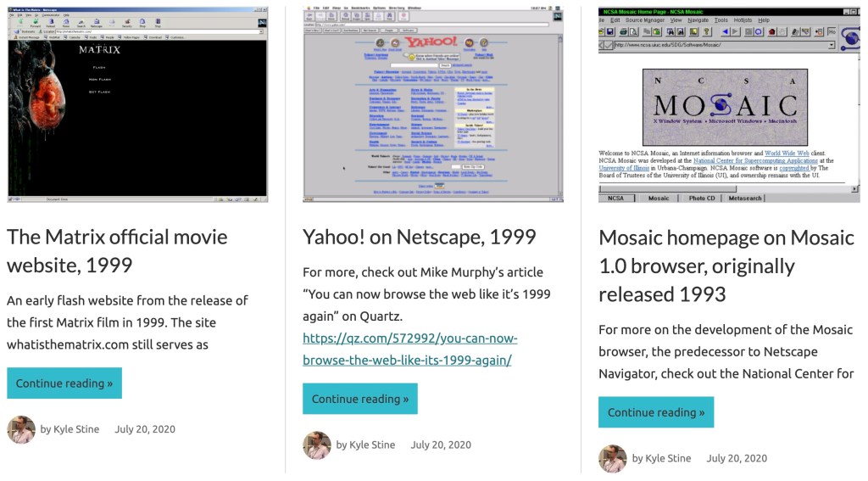Click Kyle Stine author name under Yahoo! post

[372, 445]
